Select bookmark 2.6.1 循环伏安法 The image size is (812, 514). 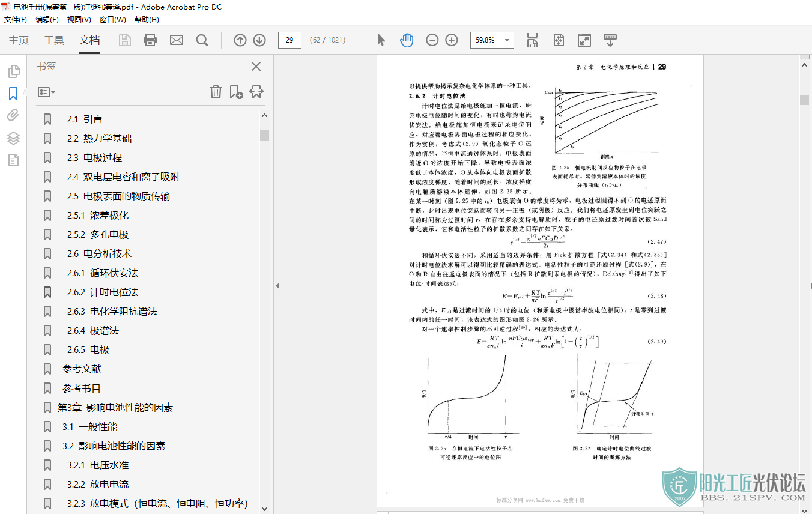[103, 273]
